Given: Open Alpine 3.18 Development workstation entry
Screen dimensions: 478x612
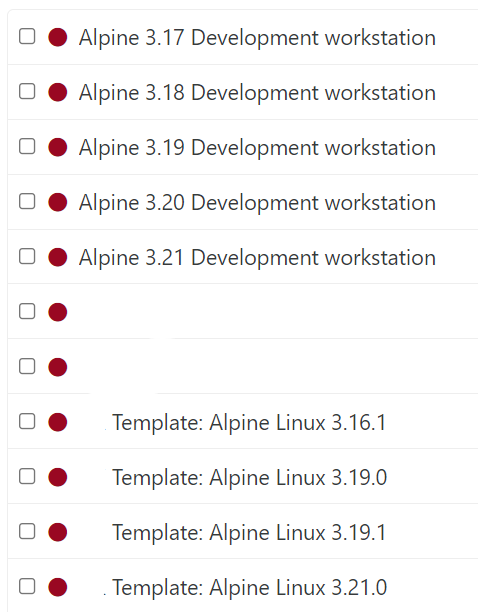Looking at the screenshot, I should point(257,93).
